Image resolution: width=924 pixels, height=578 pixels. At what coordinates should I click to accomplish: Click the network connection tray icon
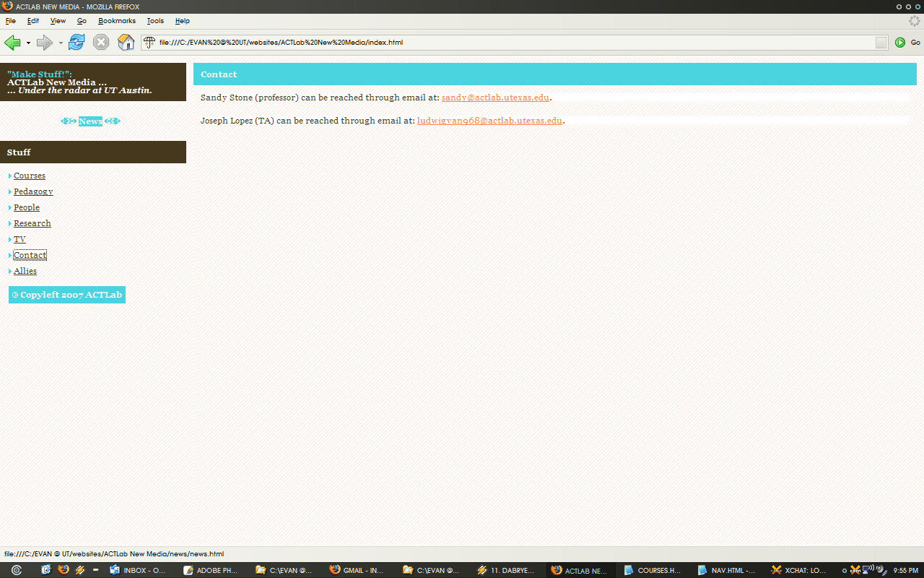click(x=868, y=570)
